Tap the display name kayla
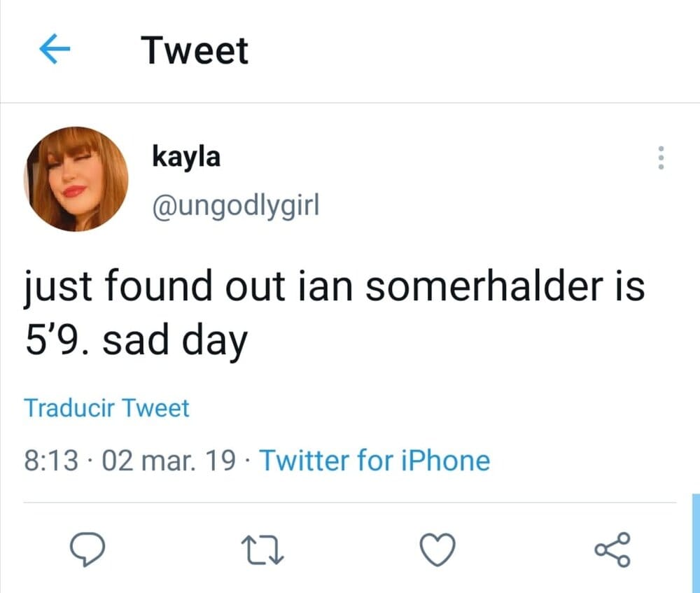Screen dimensions: 700x593 pyautogui.click(x=185, y=156)
